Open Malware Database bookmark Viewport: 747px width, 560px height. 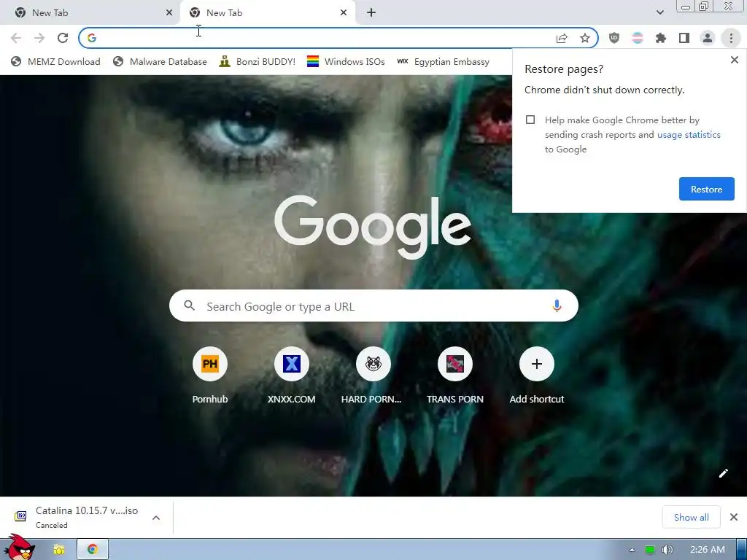[x=160, y=61]
